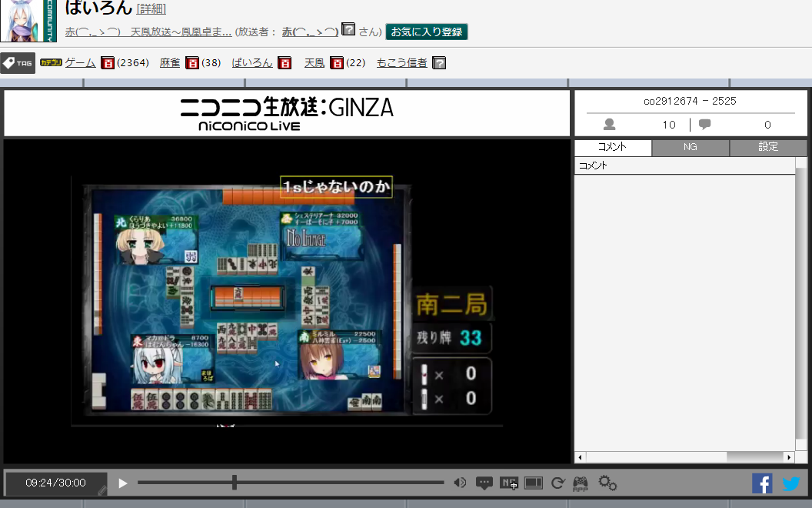Open dictionary icon next to 天鳳 tag
Screen dimensions: 812x508
click(x=337, y=62)
